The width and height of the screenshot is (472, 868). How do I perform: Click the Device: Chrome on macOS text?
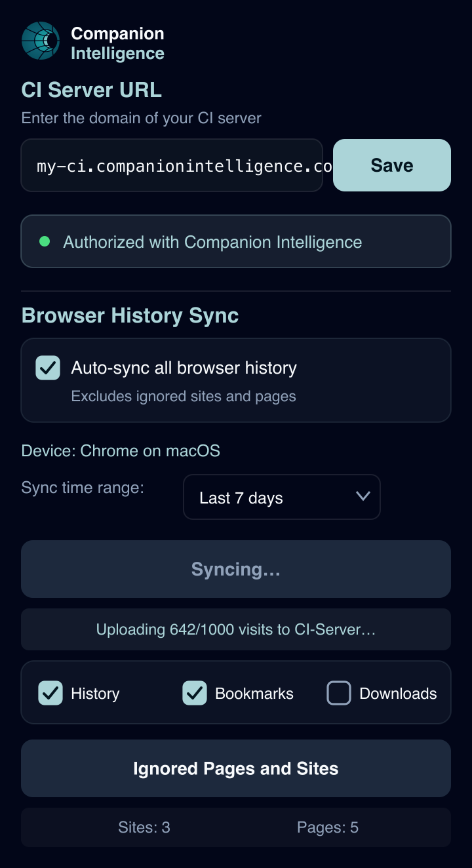pos(121,451)
